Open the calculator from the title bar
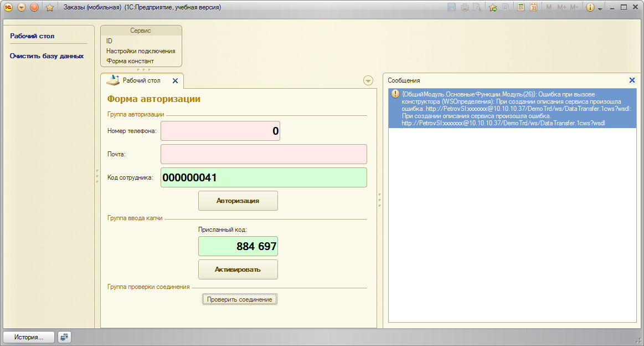644x346 pixels. tap(521, 7)
